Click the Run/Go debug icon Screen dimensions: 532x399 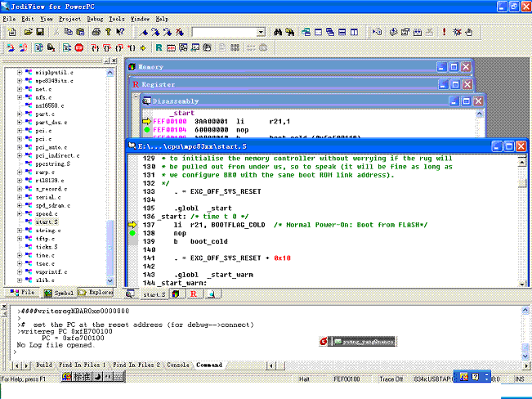67,47
